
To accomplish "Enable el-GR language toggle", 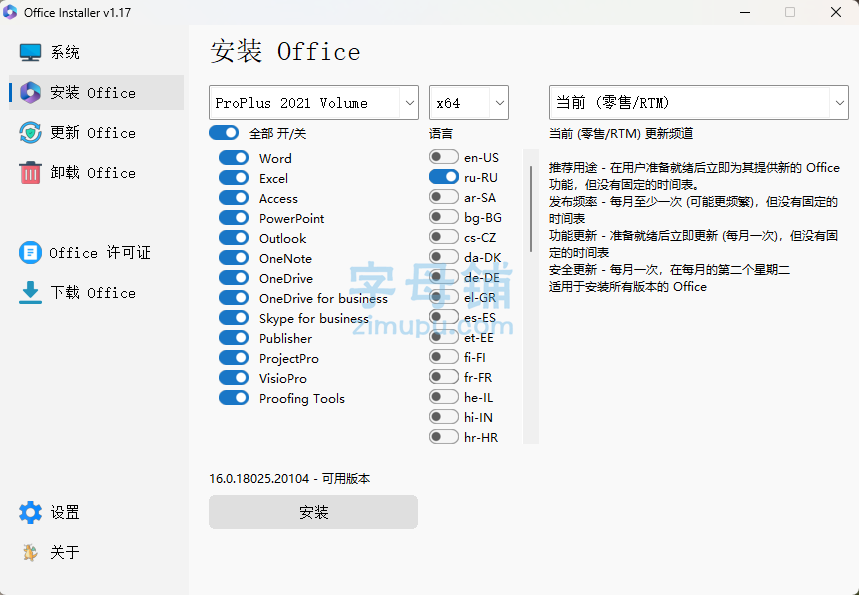I will coord(444,297).
